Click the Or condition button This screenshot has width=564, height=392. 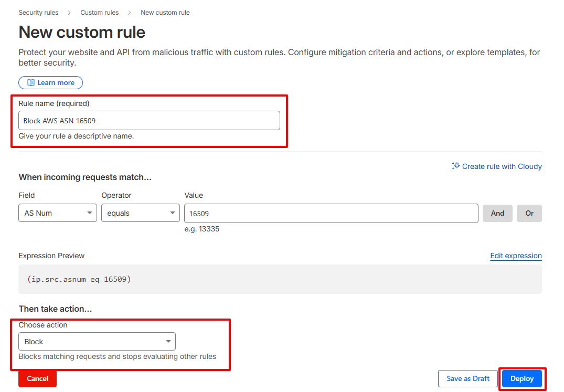(529, 213)
